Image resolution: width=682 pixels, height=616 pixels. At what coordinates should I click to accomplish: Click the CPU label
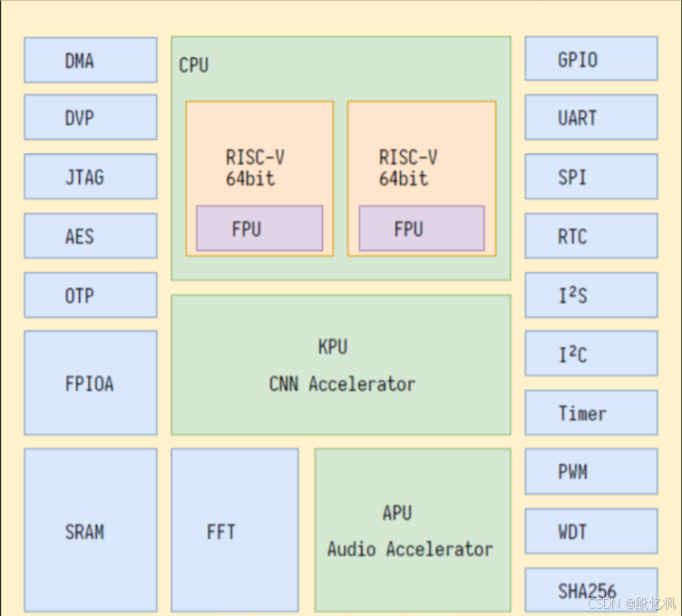tap(194, 65)
